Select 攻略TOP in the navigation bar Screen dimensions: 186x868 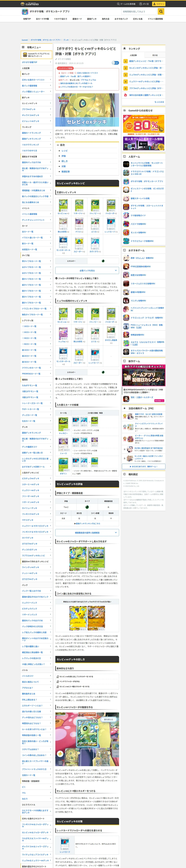click(x=27, y=19)
